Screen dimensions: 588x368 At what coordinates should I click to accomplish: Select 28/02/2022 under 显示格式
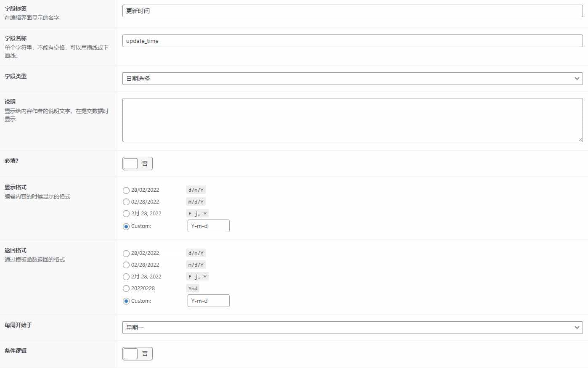[x=126, y=190]
